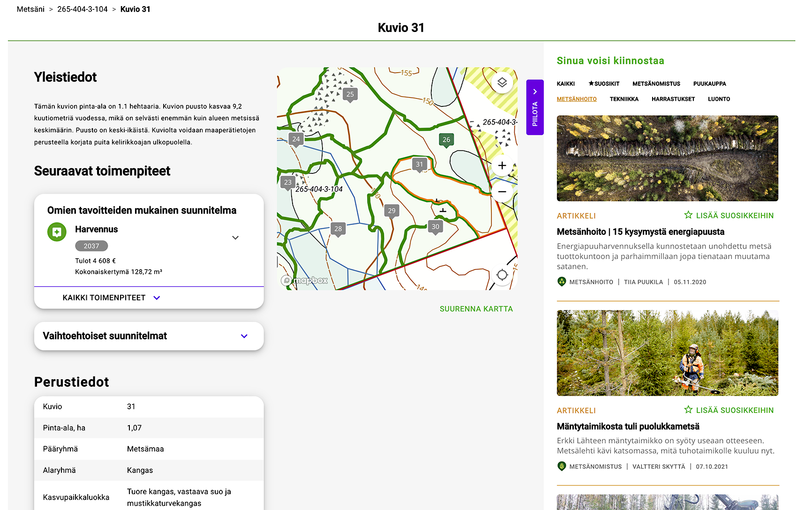
Task: Add energiapuusta article to favorites
Action: click(729, 216)
